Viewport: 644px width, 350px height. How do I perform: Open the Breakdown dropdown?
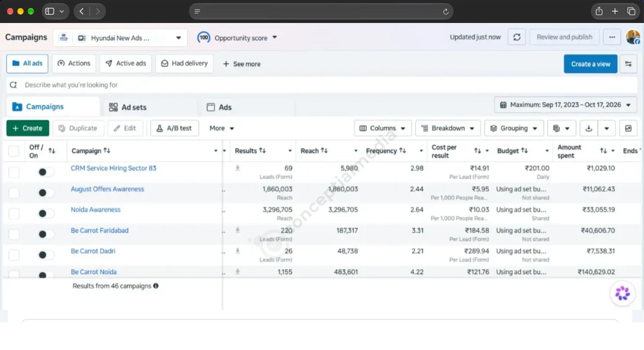448,128
